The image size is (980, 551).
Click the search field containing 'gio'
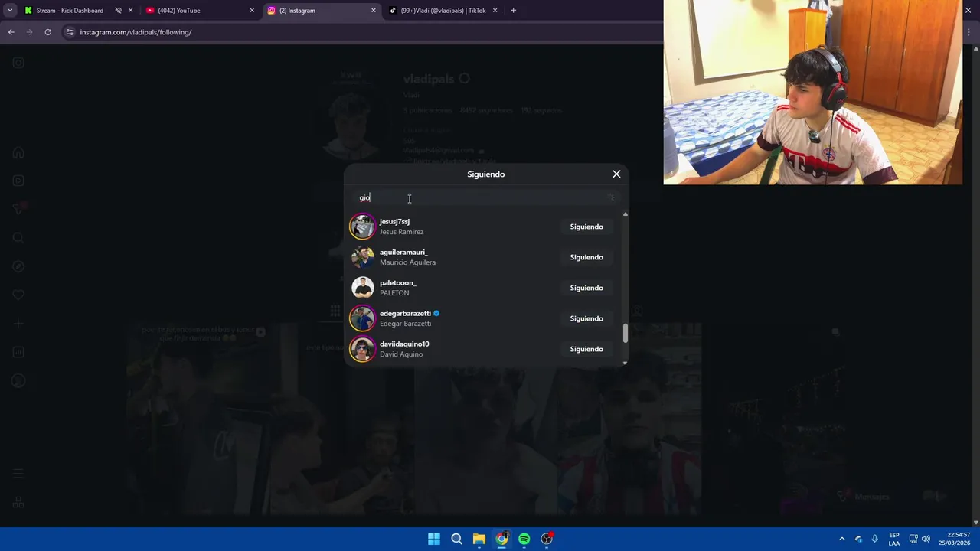(x=485, y=197)
